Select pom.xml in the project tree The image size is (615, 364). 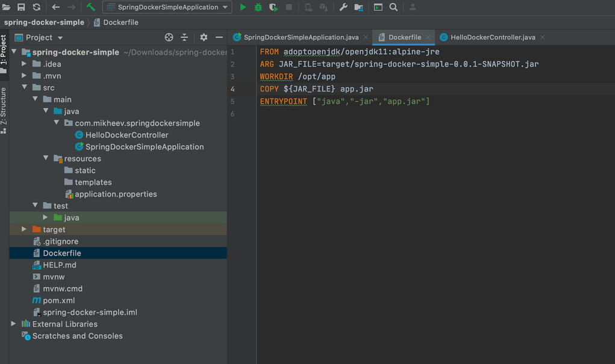coord(58,300)
